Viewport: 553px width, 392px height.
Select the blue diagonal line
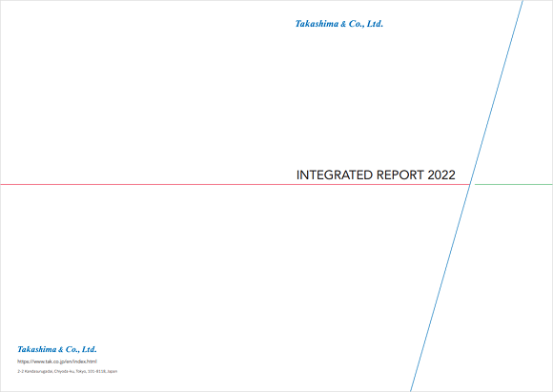(x=466, y=196)
